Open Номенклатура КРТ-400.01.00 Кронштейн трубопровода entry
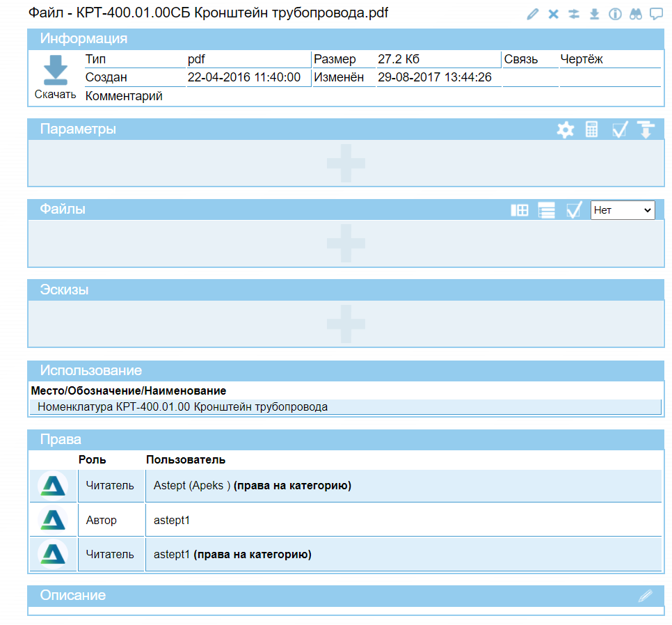This screenshot has height=625, width=672. [182, 407]
